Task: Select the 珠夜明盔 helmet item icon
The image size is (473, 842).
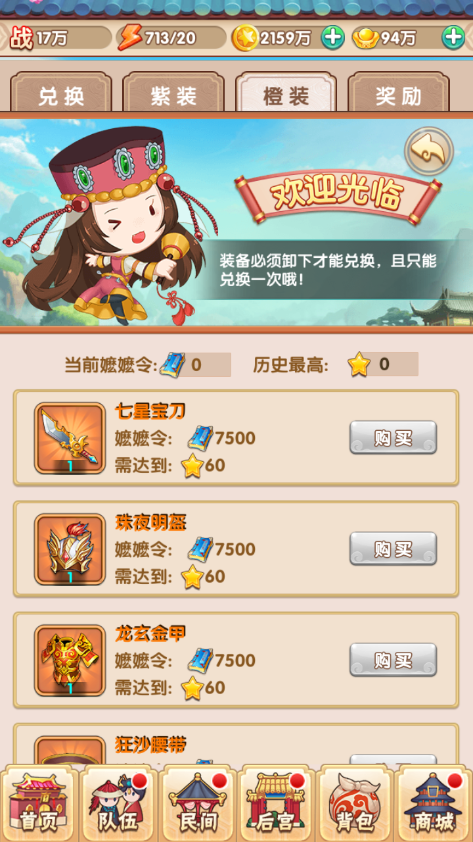Action: click(70, 549)
